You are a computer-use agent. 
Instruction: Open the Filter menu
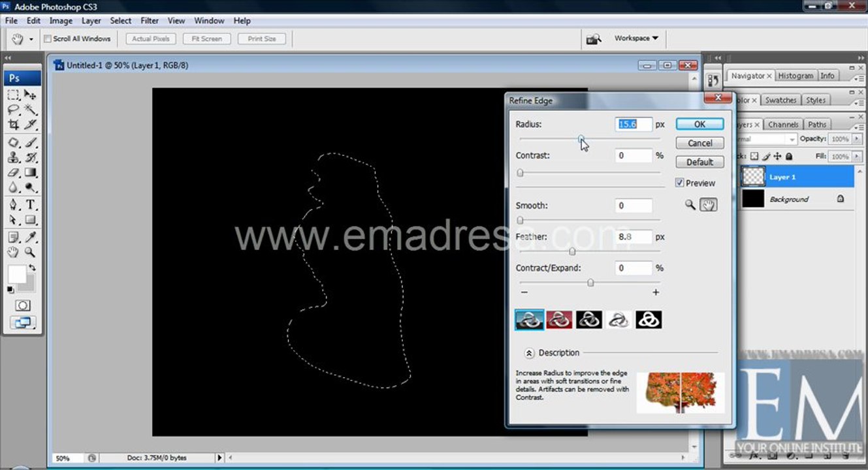pyautogui.click(x=150, y=21)
